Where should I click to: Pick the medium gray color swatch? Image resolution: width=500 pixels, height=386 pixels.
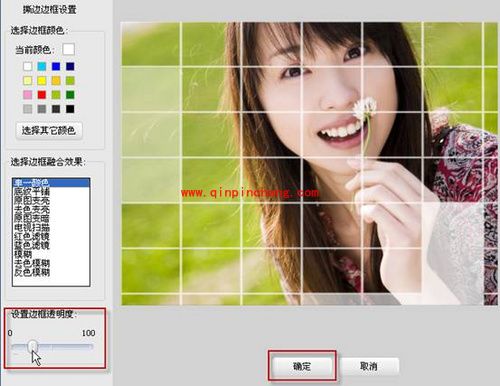pos(42,109)
